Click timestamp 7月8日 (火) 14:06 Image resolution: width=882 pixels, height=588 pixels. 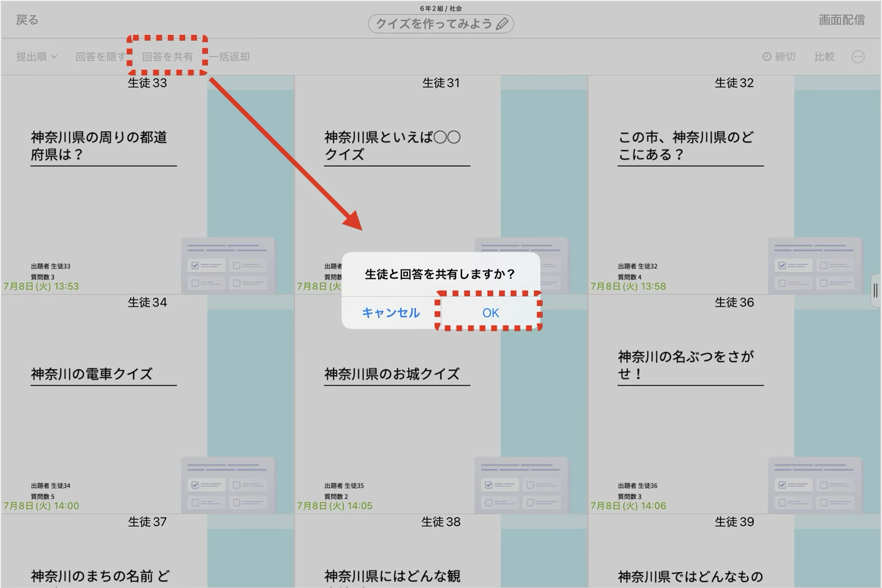coord(628,506)
